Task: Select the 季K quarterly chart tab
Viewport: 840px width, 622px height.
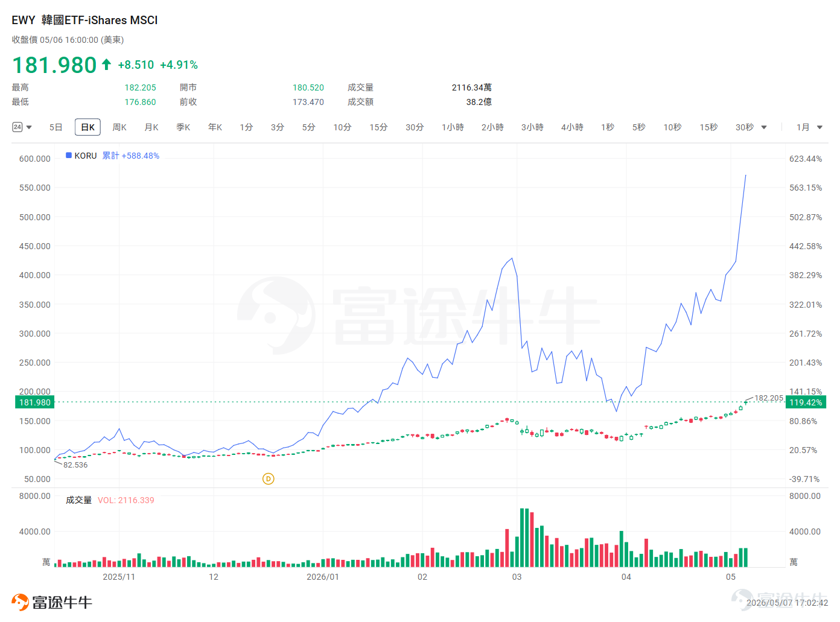Action: (183, 127)
